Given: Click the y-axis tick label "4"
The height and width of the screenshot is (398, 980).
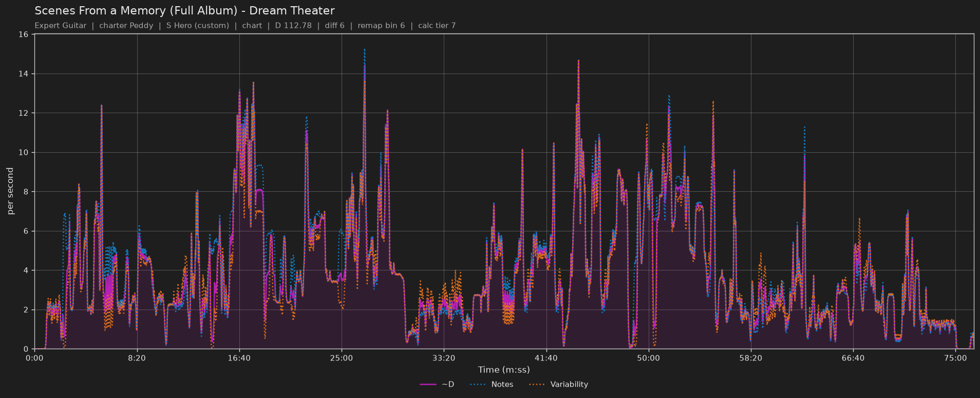Looking at the screenshot, I should (x=26, y=270).
